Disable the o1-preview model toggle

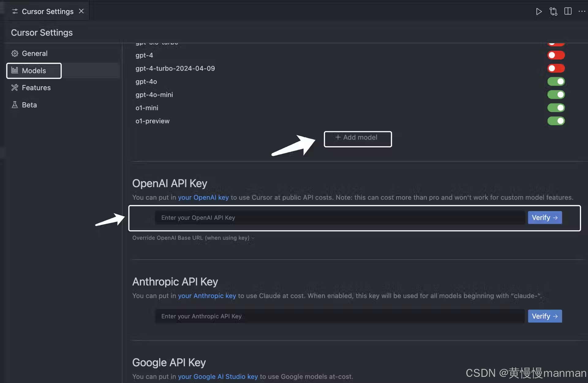pos(556,121)
